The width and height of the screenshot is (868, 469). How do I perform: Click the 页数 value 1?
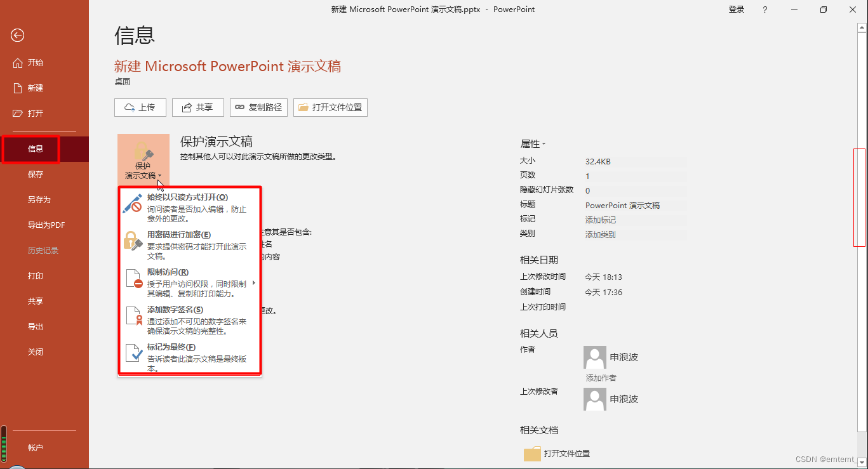587,176
